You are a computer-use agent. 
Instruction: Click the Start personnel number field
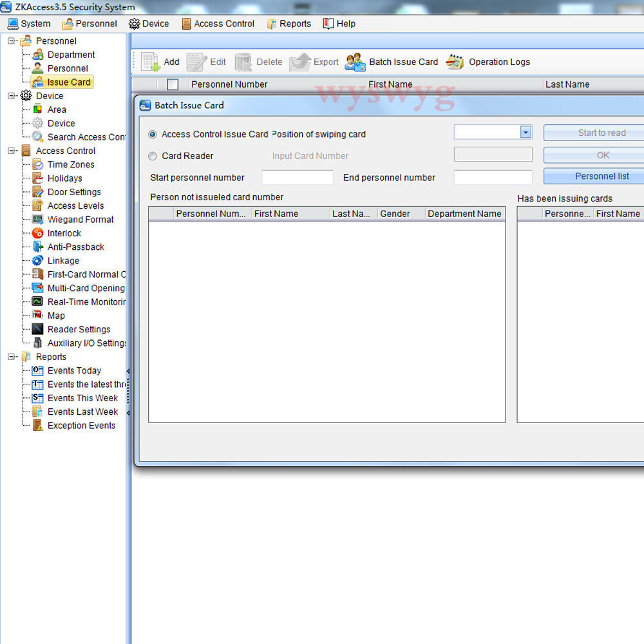coord(298,178)
